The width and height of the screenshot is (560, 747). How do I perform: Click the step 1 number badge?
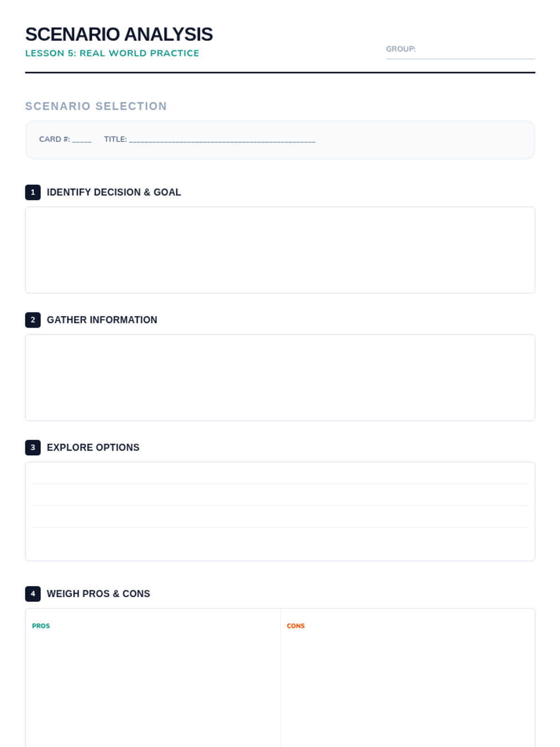click(x=33, y=192)
